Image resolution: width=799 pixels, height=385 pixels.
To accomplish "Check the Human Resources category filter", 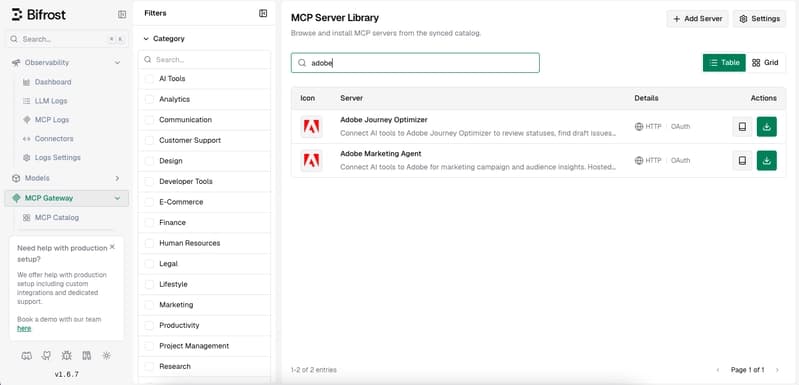I will pyautogui.click(x=149, y=243).
